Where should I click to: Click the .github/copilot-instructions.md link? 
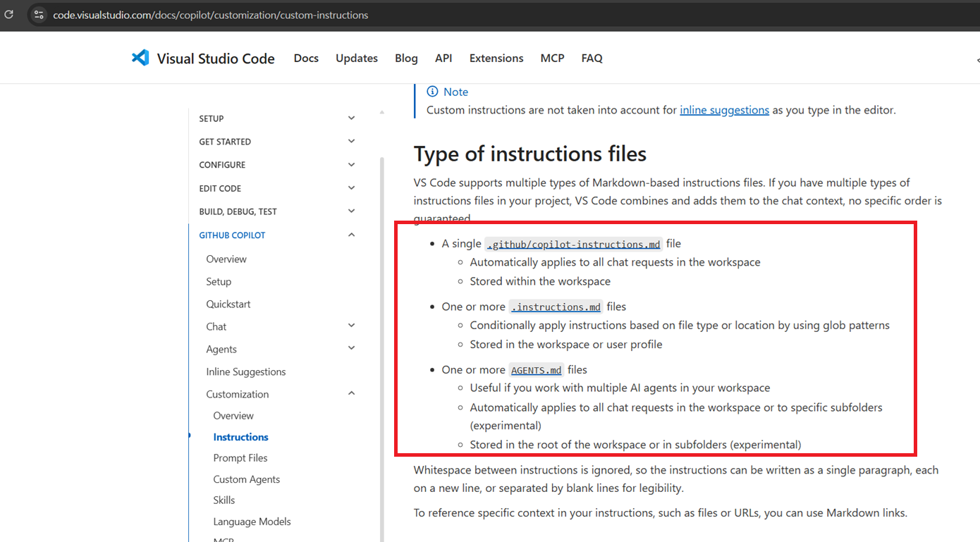pos(574,244)
